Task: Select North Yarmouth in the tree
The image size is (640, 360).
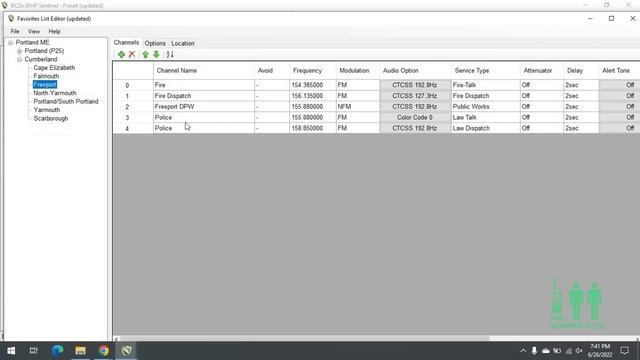Action: (55, 93)
